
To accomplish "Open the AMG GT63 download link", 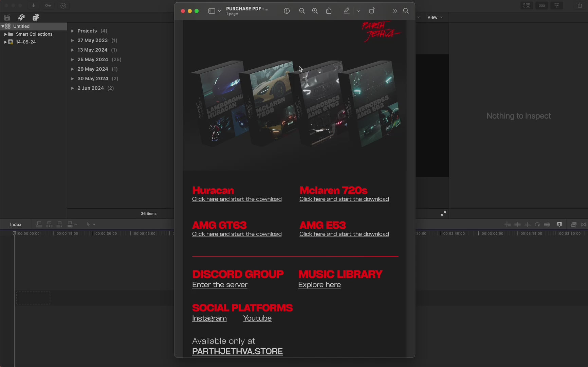I will (x=237, y=234).
